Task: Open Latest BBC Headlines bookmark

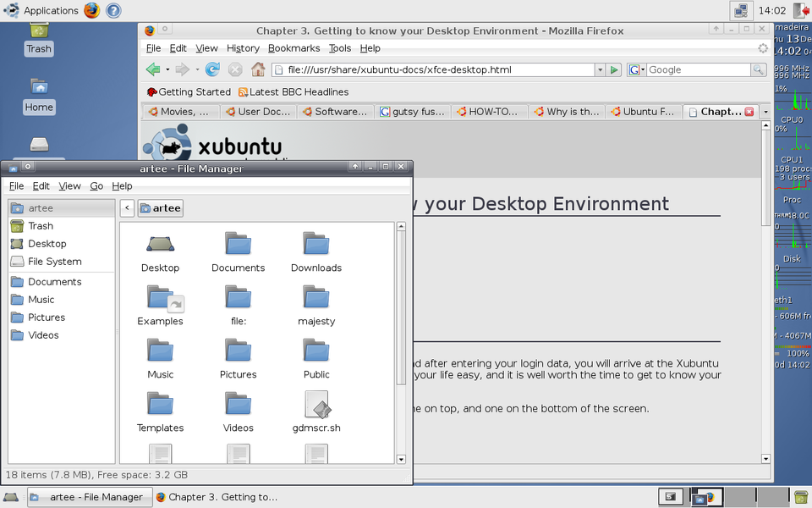Action: pyautogui.click(x=294, y=91)
